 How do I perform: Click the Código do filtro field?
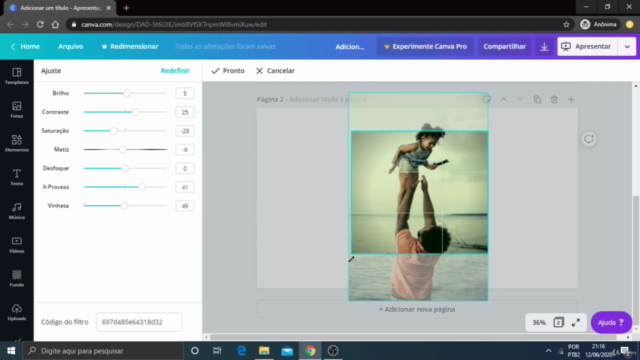point(139,322)
